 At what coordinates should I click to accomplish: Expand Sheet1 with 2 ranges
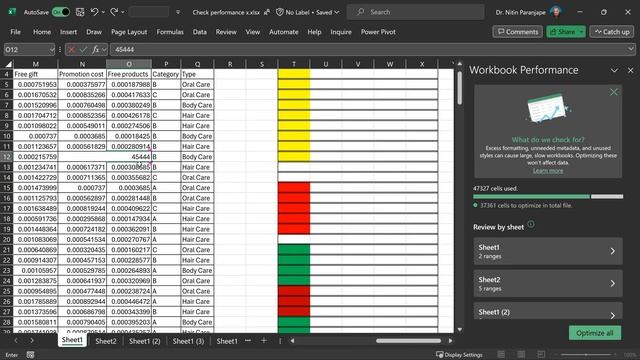(548, 251)
